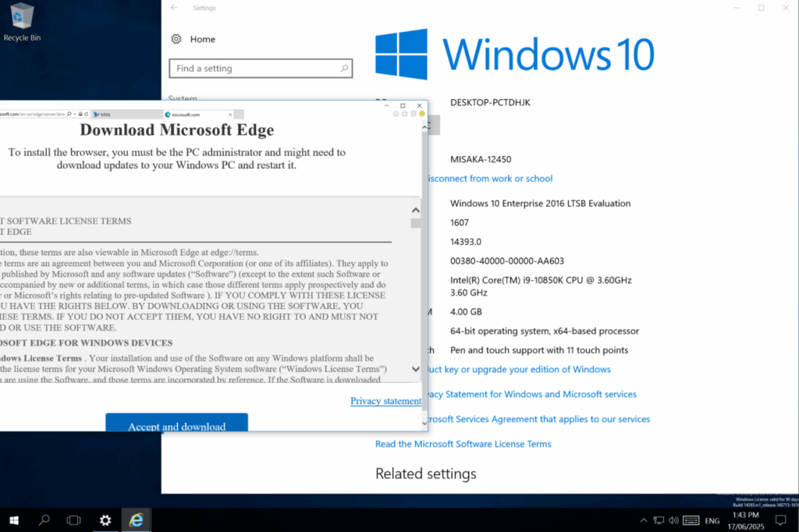Click the license box scroll-down arrow
Image resolution: width=799 pixels, height=532 pixels.
[x=416, y=369]
